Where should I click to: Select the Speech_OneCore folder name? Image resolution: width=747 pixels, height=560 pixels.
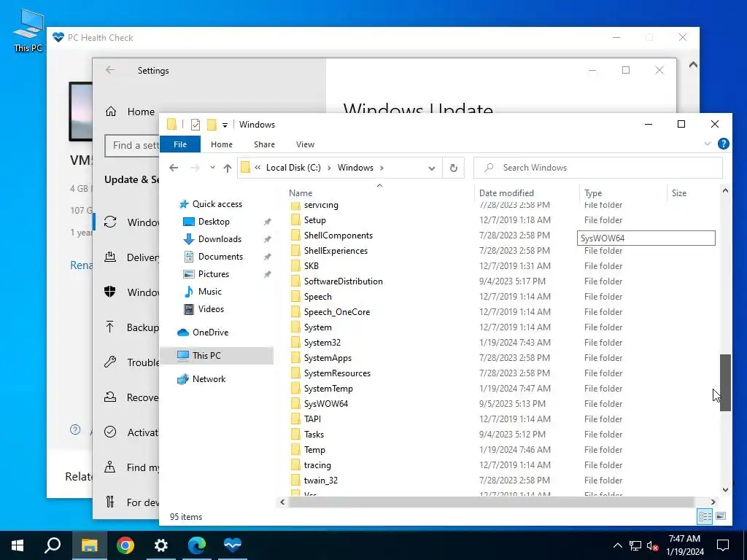(337, 312)
